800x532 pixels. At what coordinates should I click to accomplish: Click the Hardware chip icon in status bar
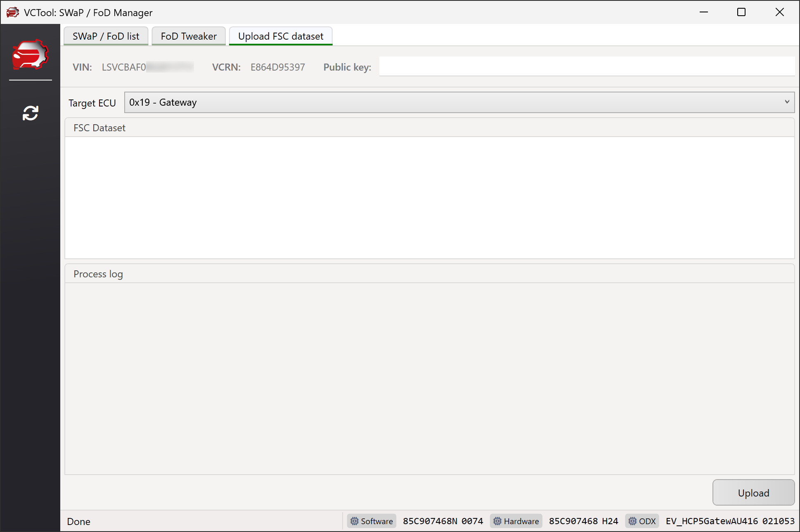(x=497, y=521)
